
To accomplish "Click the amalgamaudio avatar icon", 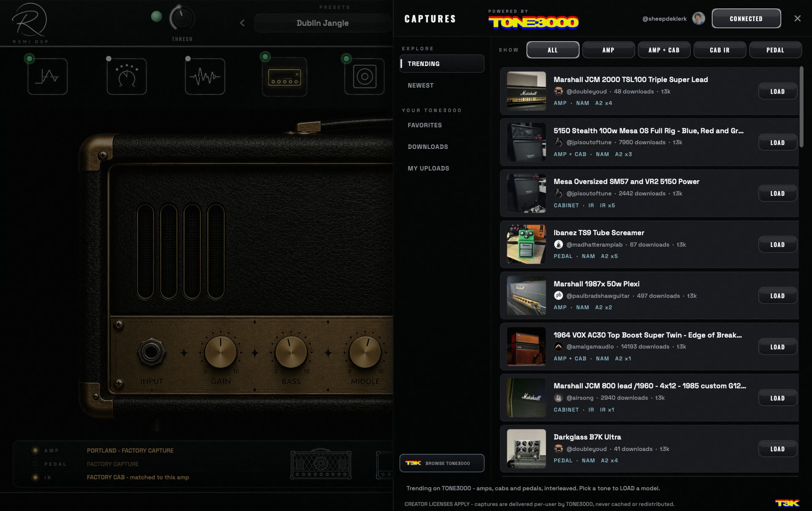I will (x=558, y=346).
